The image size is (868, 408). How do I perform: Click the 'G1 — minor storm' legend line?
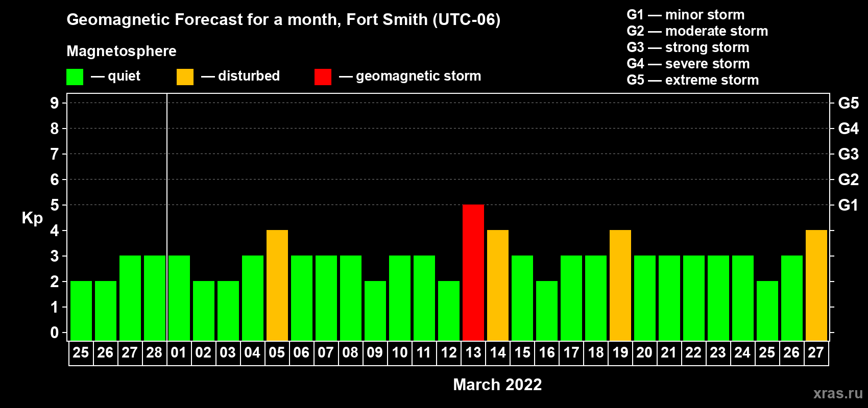pos(686,15)
